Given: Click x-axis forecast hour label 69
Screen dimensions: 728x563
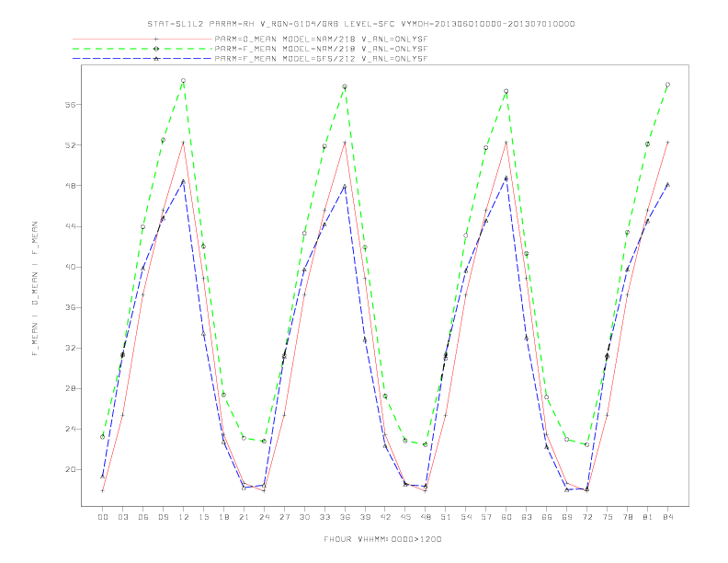Looking at the screenshot, I should (x=567, y=517).
